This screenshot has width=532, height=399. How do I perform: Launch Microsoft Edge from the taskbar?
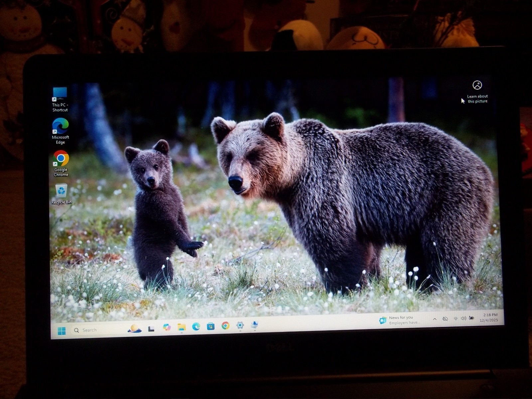coord(196,327)
